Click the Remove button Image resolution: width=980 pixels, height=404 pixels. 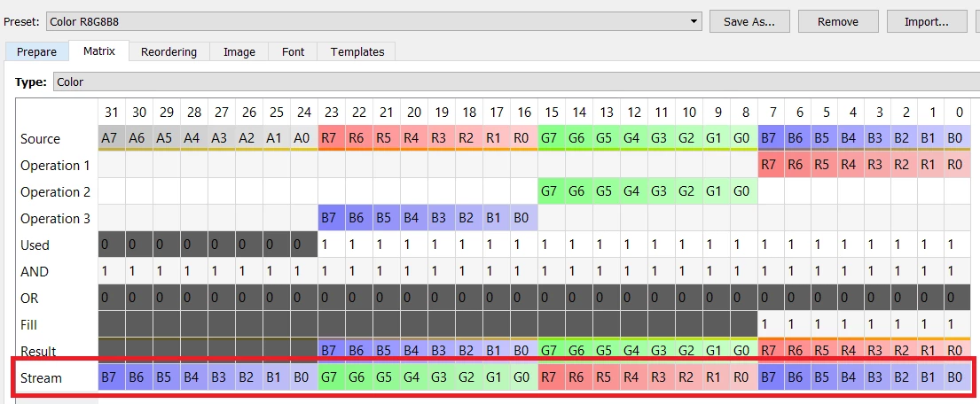(x=838, y=22)
